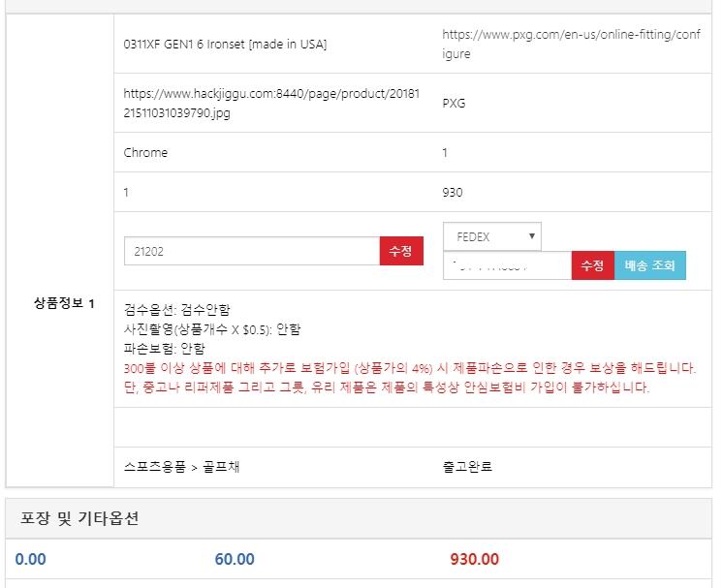This screenshot has height=588, width=723.
Task: Click the 스포츠용품 > 골프채 category text
Action: pyautogui.click(x=182, y=466)
